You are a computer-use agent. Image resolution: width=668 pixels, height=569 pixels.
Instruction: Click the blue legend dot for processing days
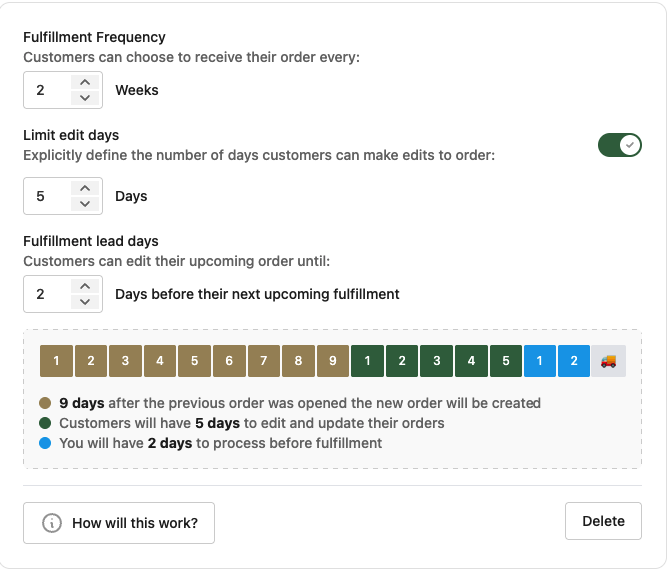tap(45, 443)
